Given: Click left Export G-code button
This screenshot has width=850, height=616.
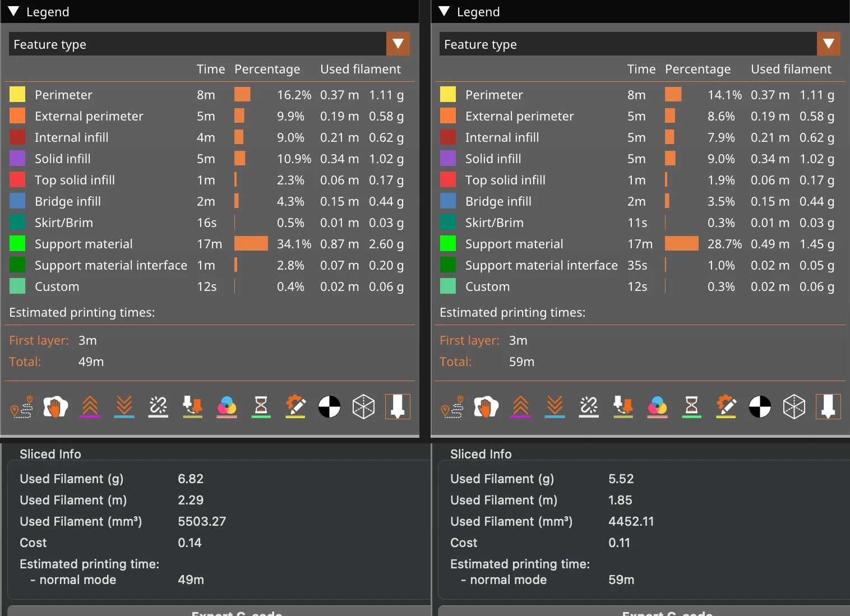Looking at the screenshot, I should [219, 611].
